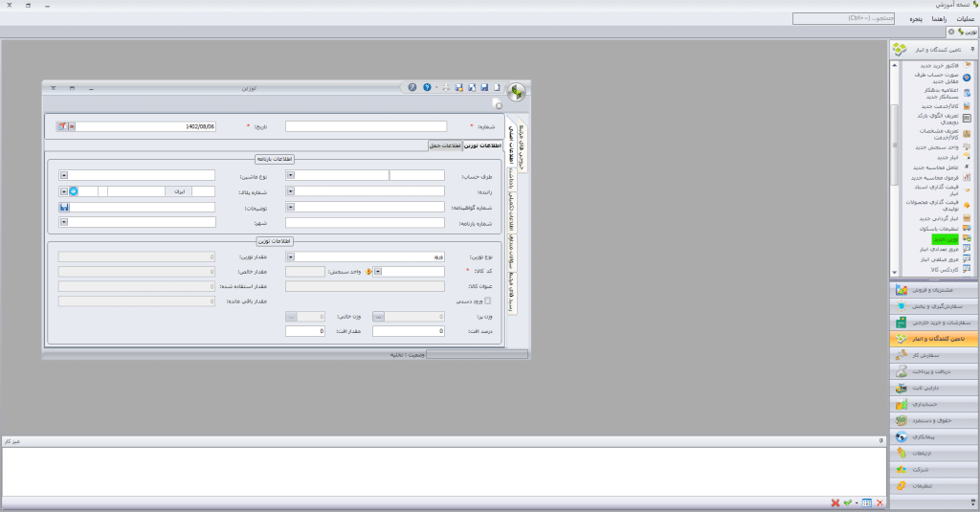Click the blue help question mark icon

click(x=427, y=87)
